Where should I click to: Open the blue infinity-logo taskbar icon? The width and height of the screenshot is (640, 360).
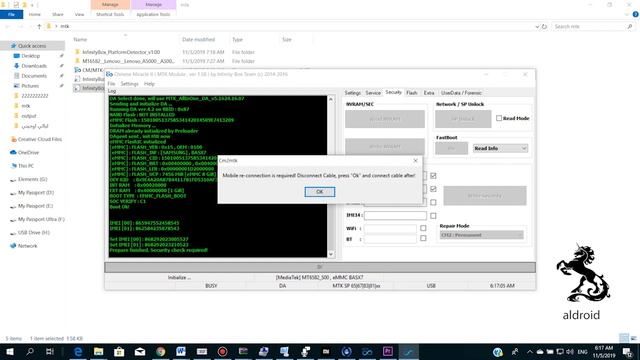367,351
